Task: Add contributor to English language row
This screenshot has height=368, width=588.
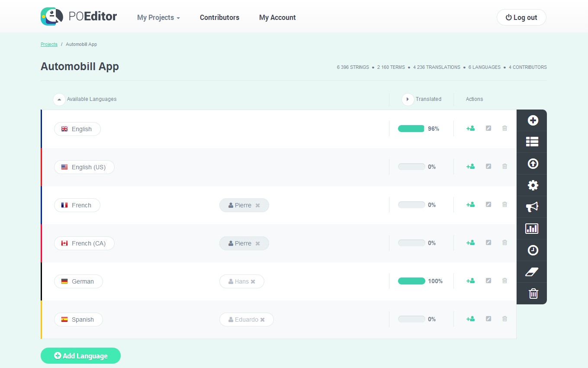Action: click(470, 129)
